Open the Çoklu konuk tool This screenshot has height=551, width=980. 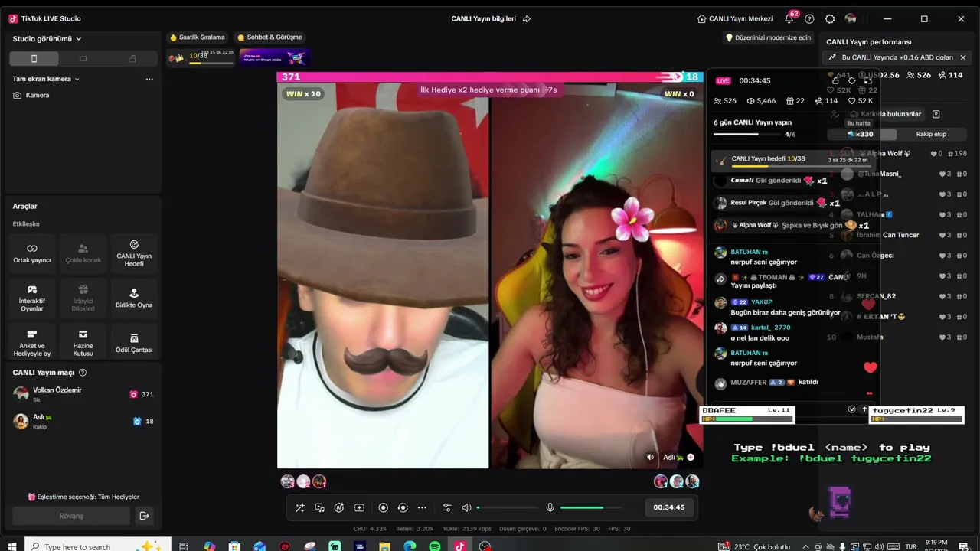(x=83, y=254)
